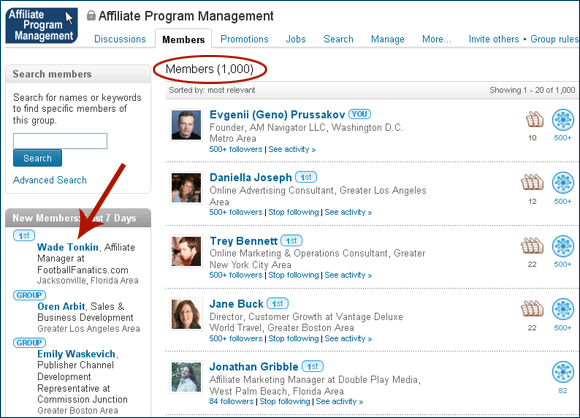580x418 pixels.
Task: Click 500+ followers under Daniella Joseph
Action: point(236,212)
